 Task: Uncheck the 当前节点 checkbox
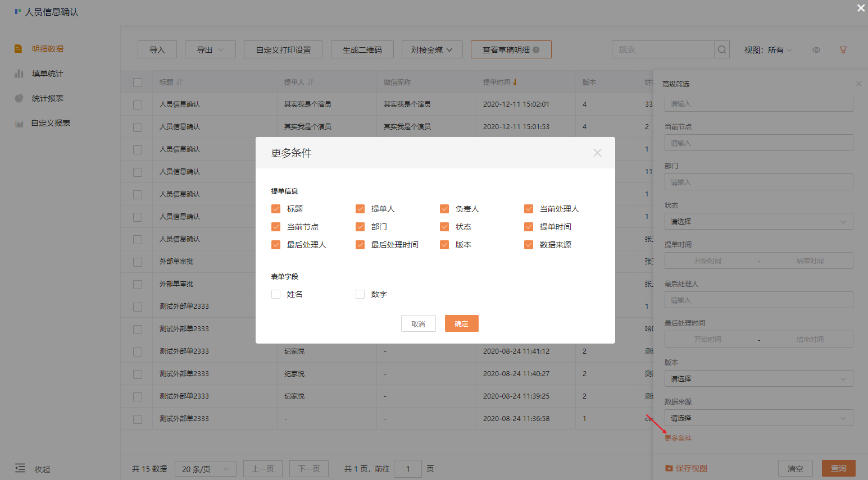tap(276, 227)
